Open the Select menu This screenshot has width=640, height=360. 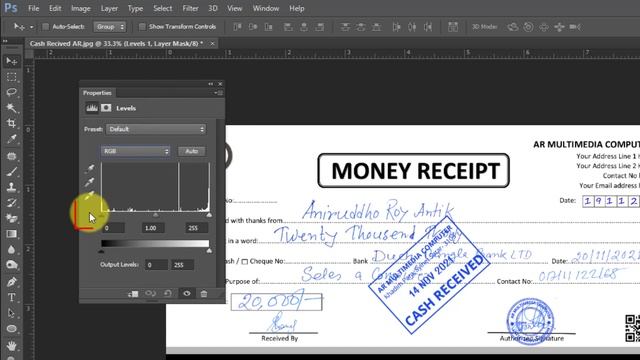click(x=162, y=8)
